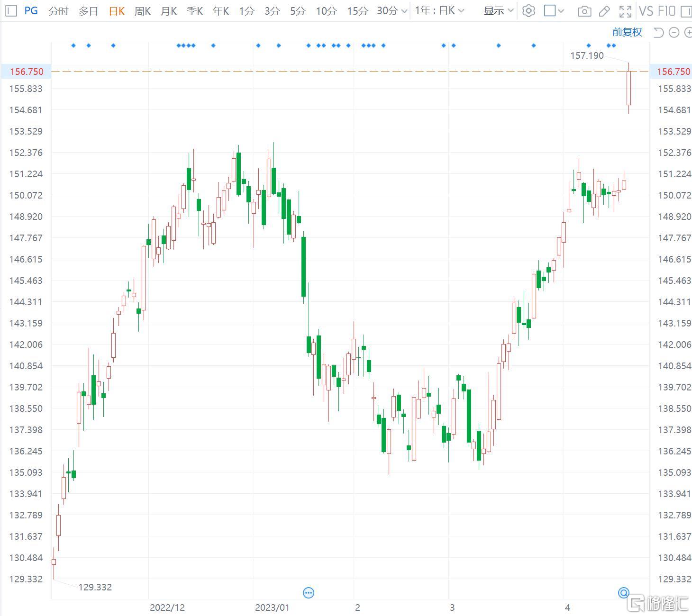This screenshot has width=692, height=616.
Task: Click the 前复权 price adjustment link
Action: (627, 32)
